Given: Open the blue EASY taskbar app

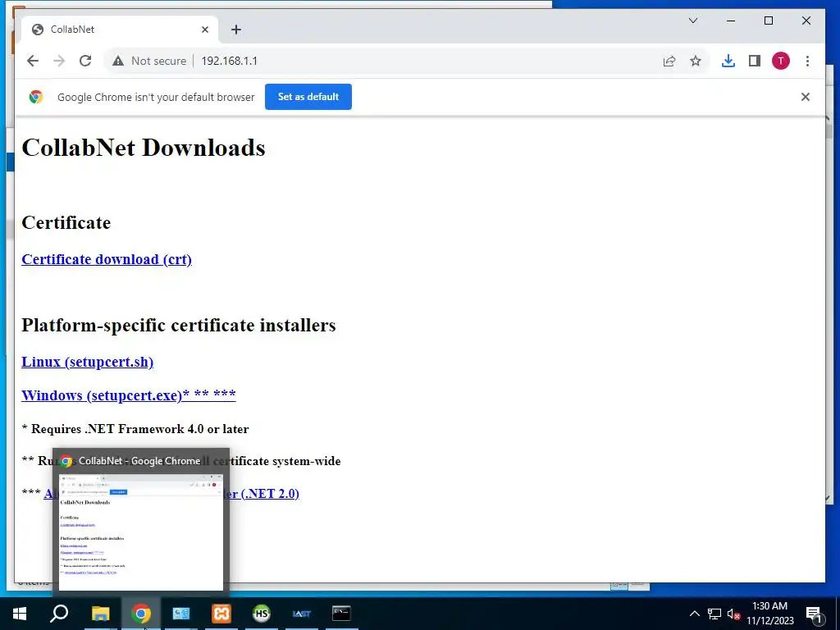Looking at the screenshot, I should 302,614.
